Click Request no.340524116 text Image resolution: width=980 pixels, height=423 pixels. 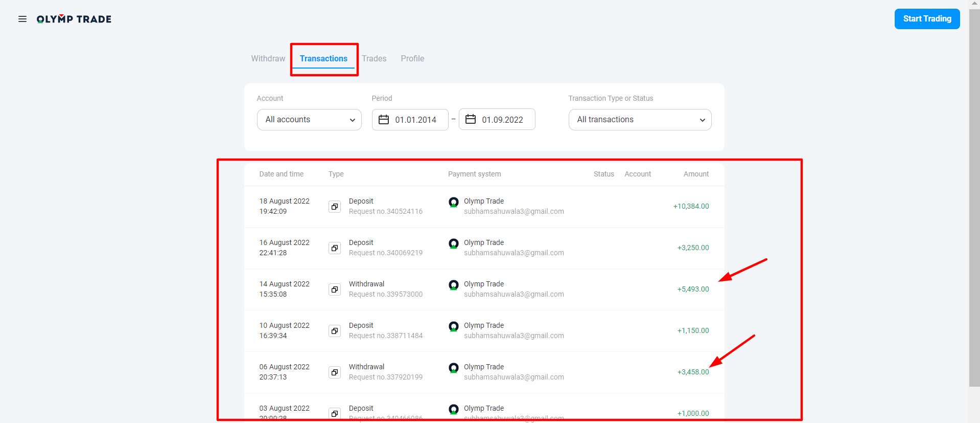point(386,211)
